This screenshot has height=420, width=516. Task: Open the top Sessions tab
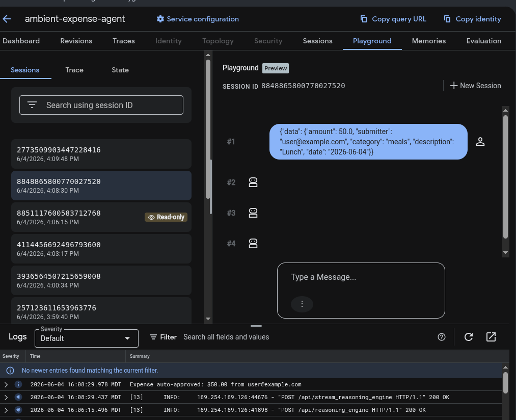pyautogui.click(x=317, y=41)
